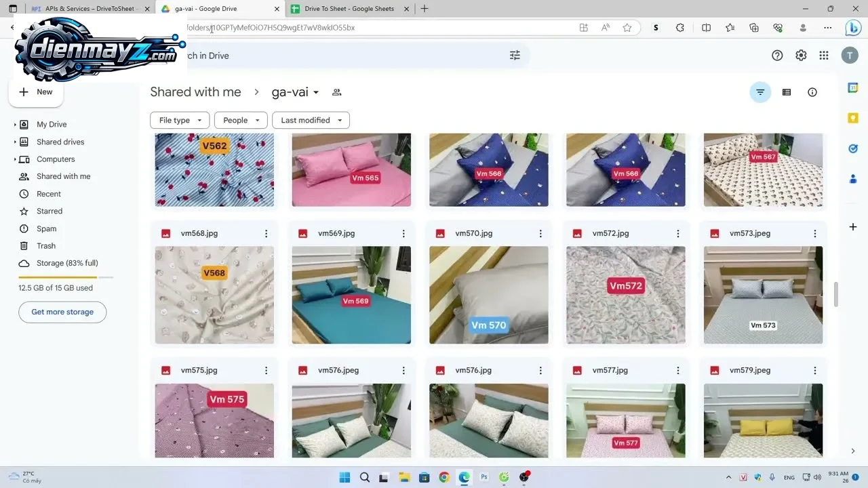Switch to list layout view
Image resolution: width=868 pixels, height=488 pixels.
787,92
